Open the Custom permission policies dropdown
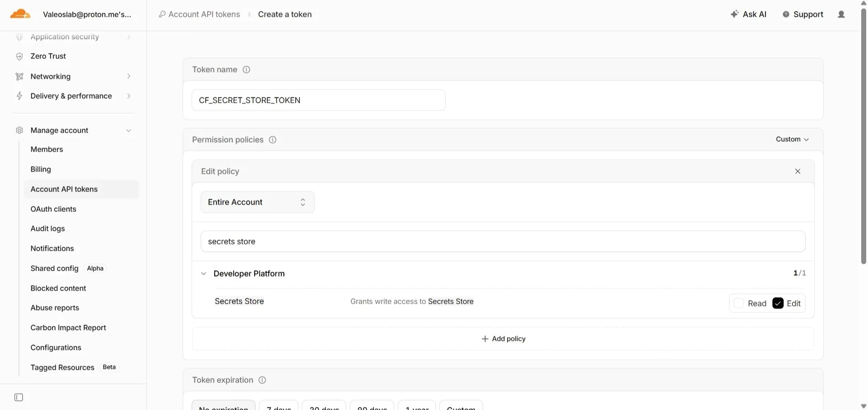Screen dimensions: 868x410 tap(792, 139)
